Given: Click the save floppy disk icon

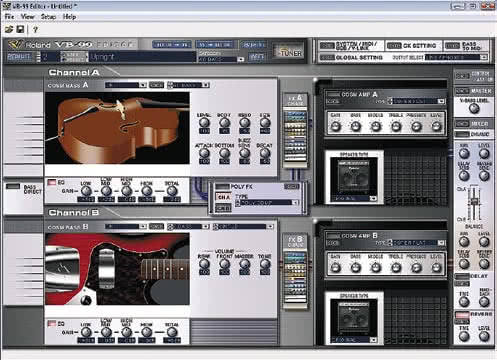Looking at the screenshot, I should tap(21, 29).
